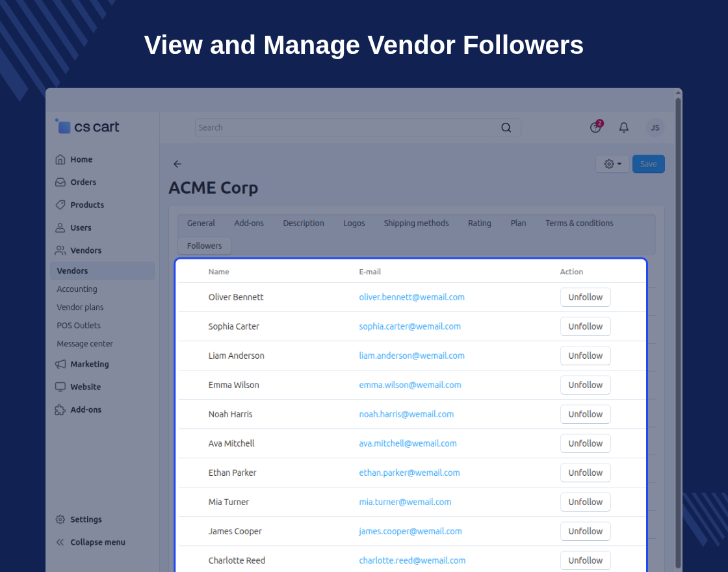The height and width of the screenshot is (572, 728).
Task: Open charlotte.reed@wemail.com email link
Action: point(412,560)
